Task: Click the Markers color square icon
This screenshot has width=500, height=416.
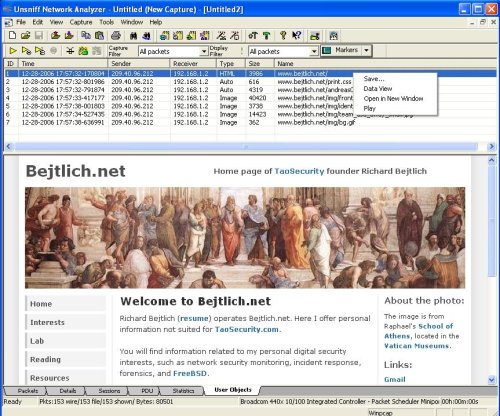Action: point(327,50)
